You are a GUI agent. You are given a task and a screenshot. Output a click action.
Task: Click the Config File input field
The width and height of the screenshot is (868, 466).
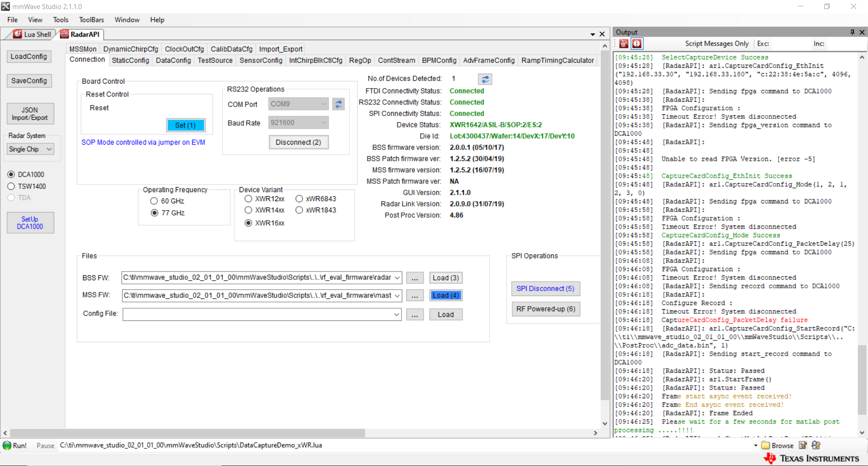tap(262, 315)
